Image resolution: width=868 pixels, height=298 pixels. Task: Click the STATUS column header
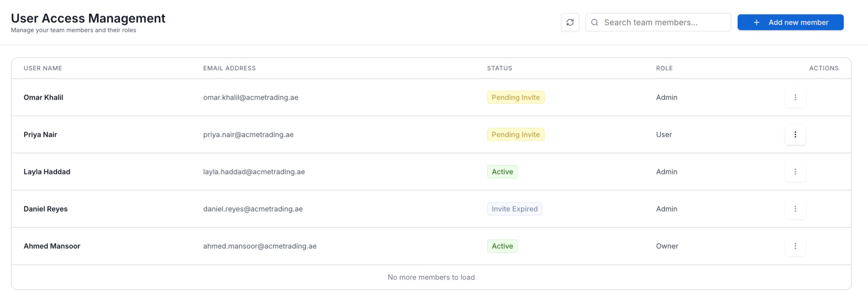pyautogui.click(x=500, y=68)
